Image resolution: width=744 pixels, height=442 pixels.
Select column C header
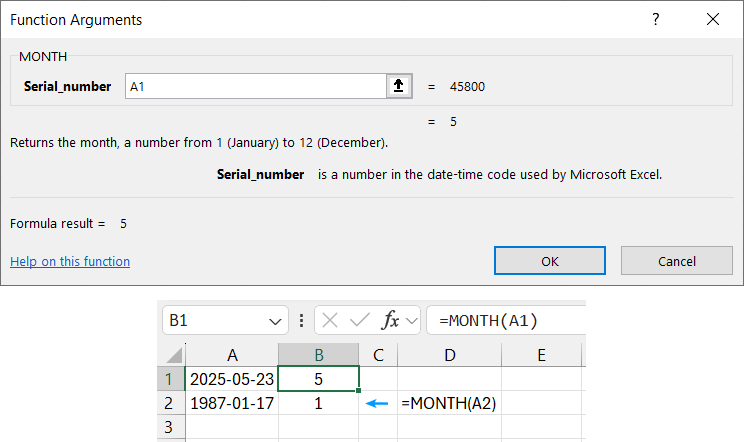[378, 355]
